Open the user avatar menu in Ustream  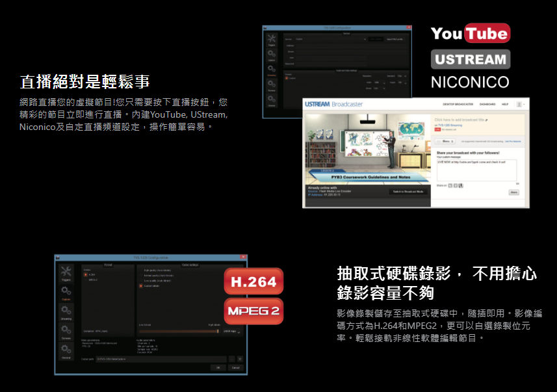click(x=521, y=104)
